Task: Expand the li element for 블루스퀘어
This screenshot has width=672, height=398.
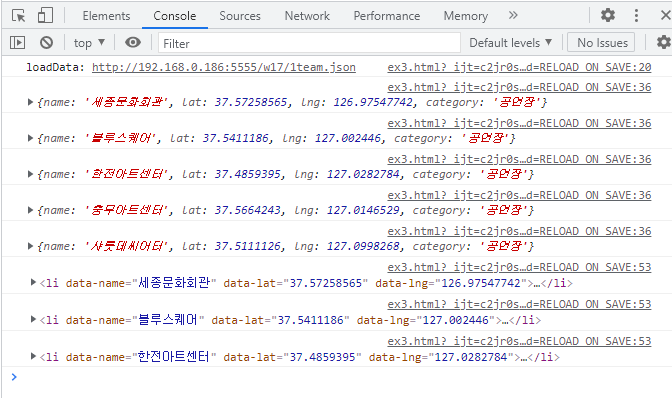Action: click(33, 319)
